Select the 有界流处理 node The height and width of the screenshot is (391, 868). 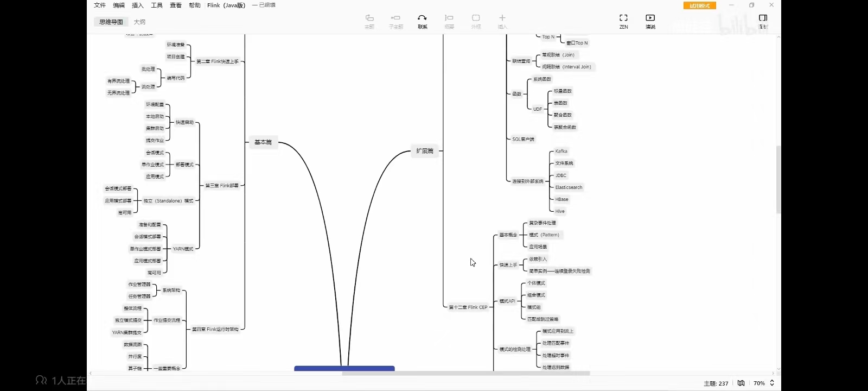119,81
